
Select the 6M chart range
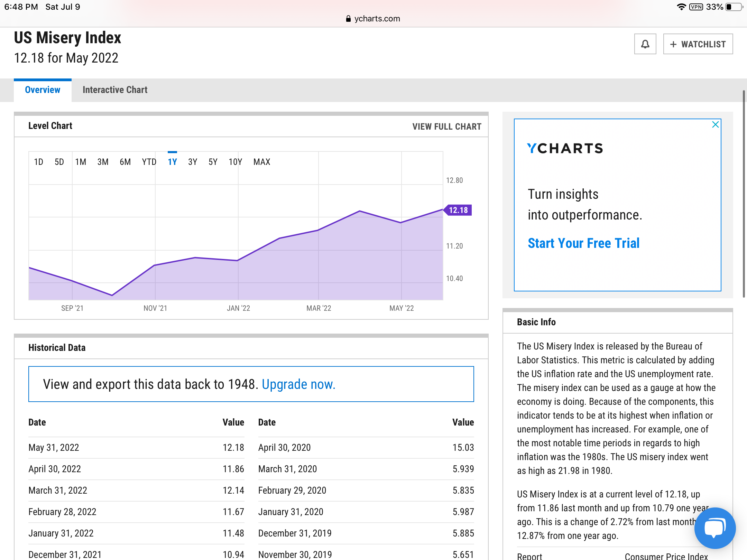click(125, 162)
